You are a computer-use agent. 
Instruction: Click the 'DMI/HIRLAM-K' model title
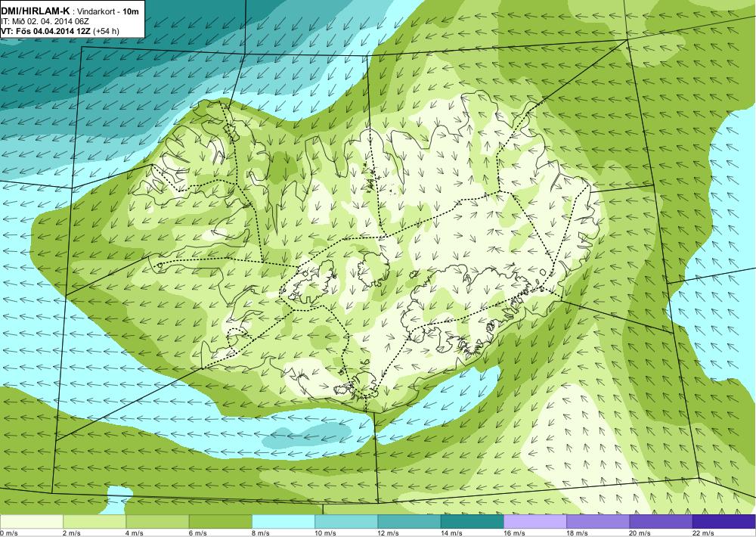[x=35, y=11]
